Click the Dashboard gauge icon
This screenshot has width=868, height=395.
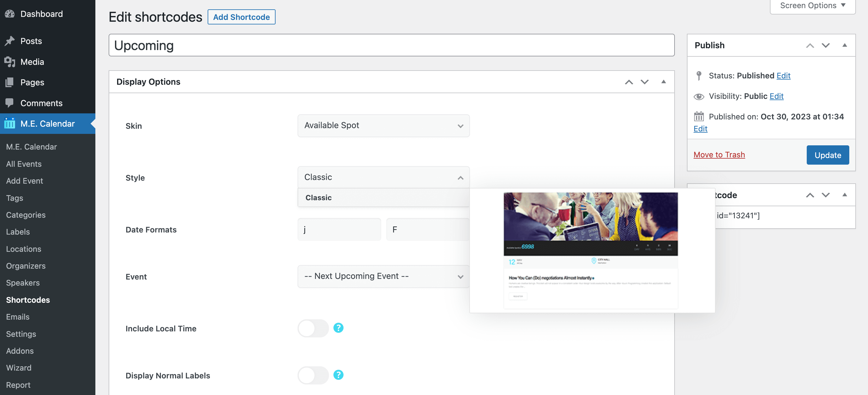pyautogui.click(x=10, y=14)
